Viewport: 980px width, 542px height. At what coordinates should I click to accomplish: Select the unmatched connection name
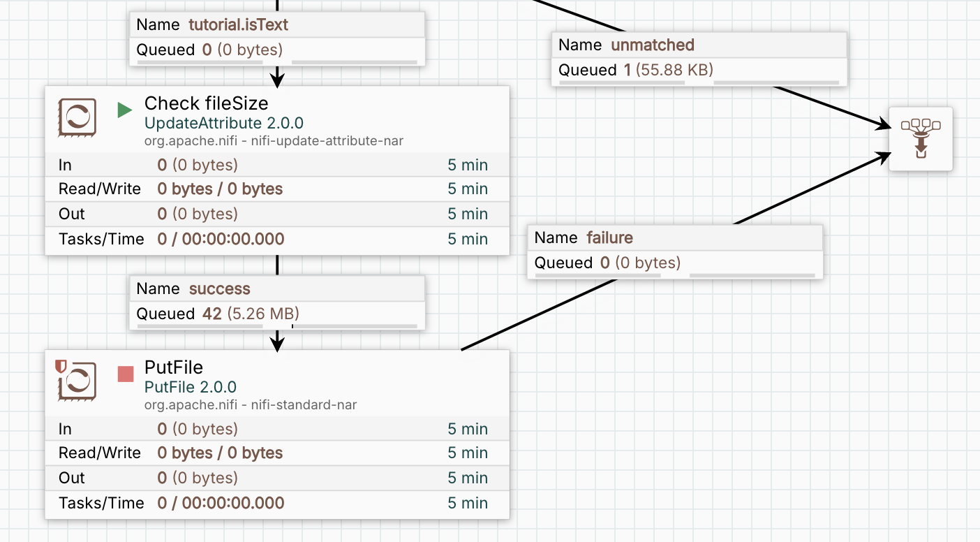click(652, 45)
